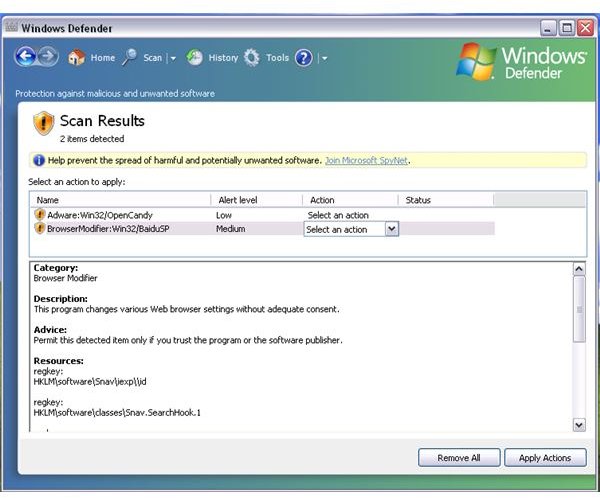Click the blue info icon in yellow bar
600x498 pixels.
pos(39,160)
